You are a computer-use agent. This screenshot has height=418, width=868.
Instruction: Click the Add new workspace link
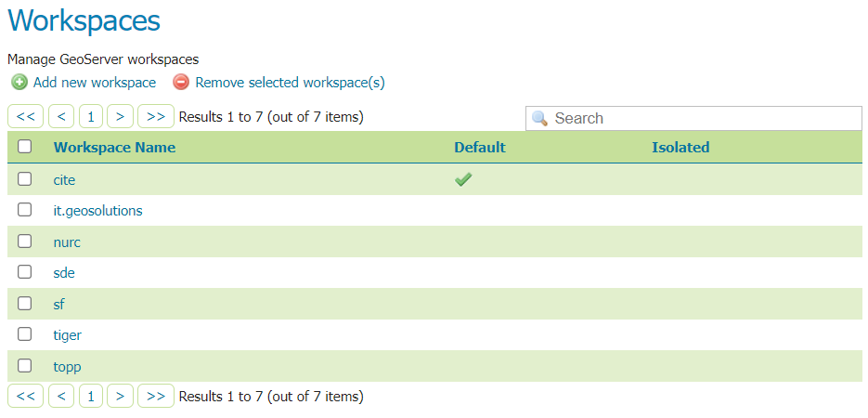[94, 83]
